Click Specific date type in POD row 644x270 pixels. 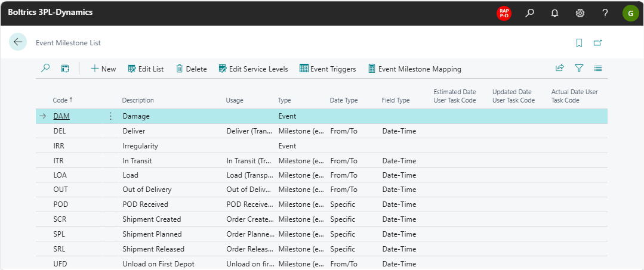tap(343, 204)
